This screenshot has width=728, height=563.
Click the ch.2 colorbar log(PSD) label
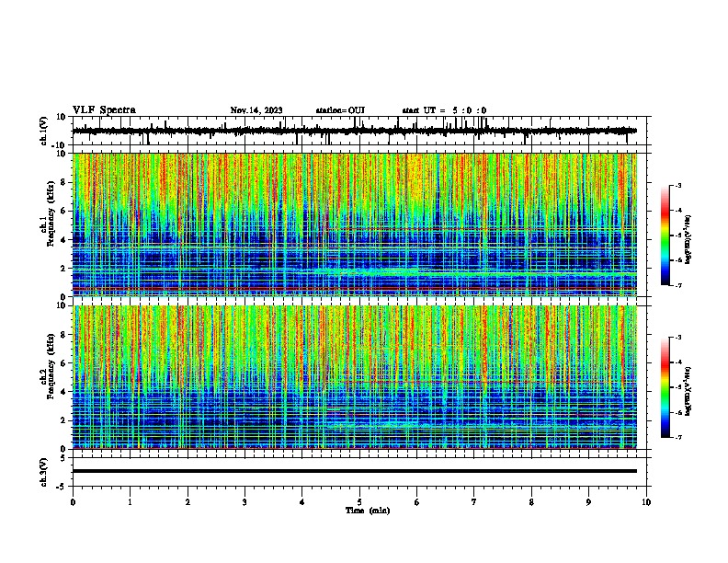[688, 391]
